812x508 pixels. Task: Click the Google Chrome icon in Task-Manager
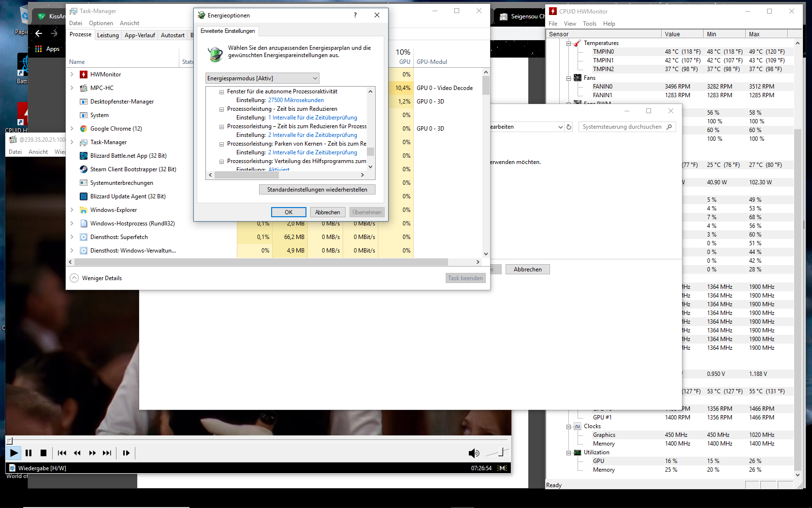click(84, 128)
